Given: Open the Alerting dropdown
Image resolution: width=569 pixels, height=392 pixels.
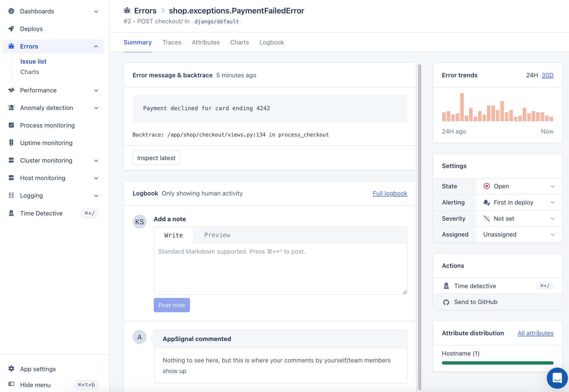Looking at the screenshot, I should (x=519, y=202).
